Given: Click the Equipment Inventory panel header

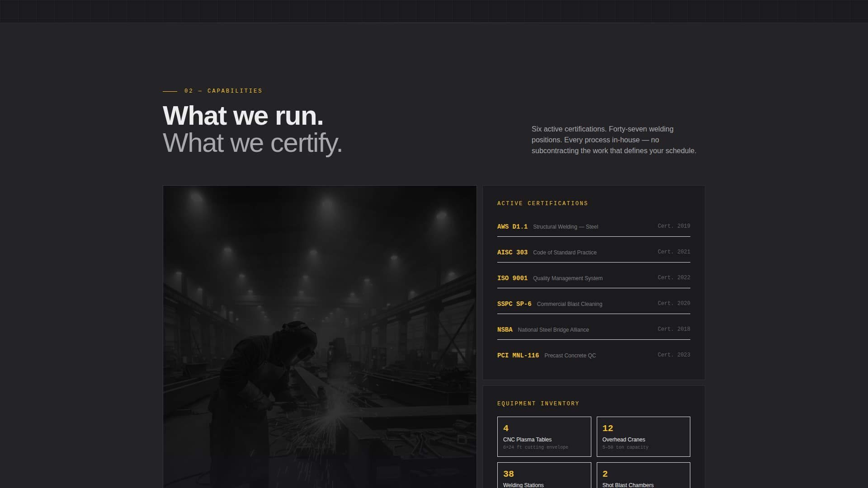Looking at the screenshot, I should point(538,403).
